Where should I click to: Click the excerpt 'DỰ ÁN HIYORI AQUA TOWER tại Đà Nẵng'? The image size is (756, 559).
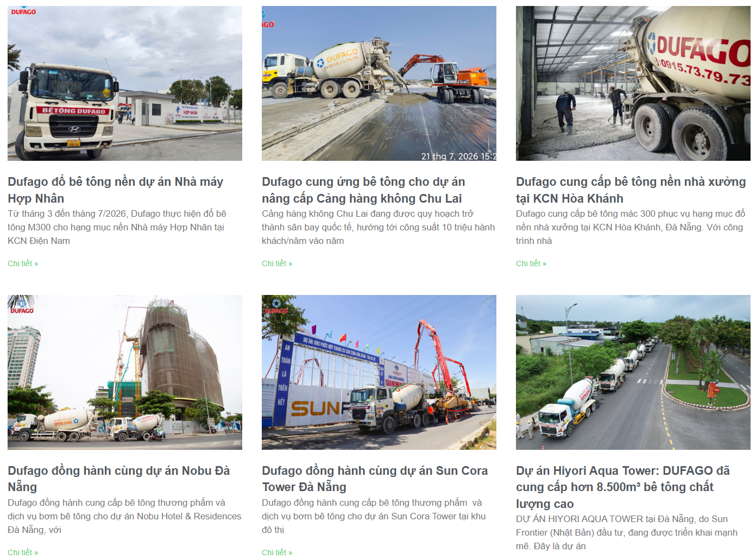tap(627, 532)
